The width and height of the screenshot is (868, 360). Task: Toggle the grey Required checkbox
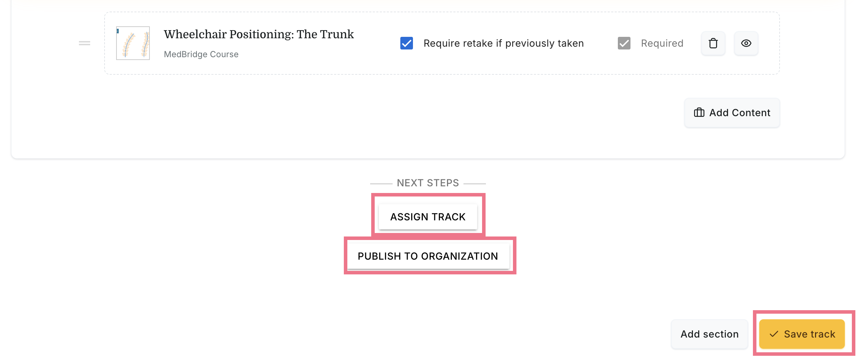point(624,43)
